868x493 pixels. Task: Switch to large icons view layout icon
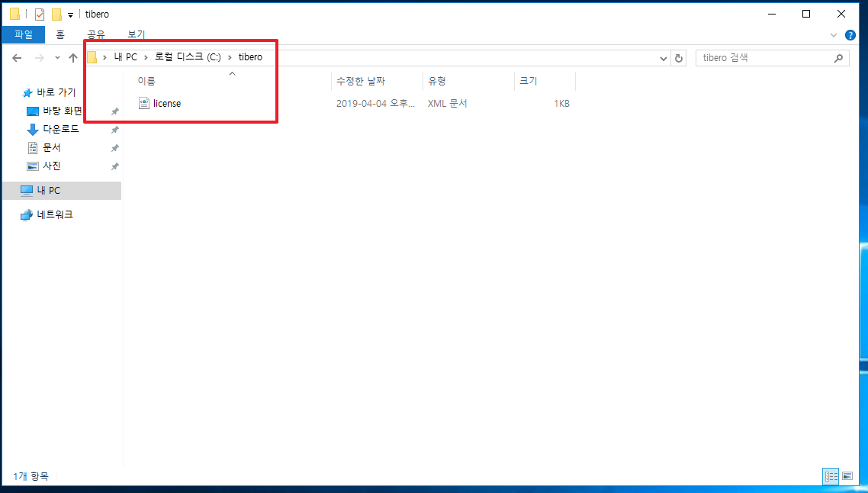coord(847,475)
